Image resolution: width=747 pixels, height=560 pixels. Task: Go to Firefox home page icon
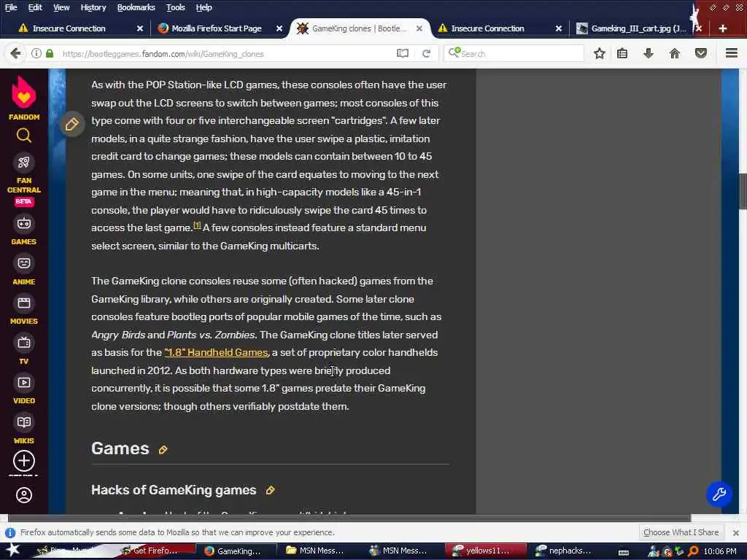point(675,53)
